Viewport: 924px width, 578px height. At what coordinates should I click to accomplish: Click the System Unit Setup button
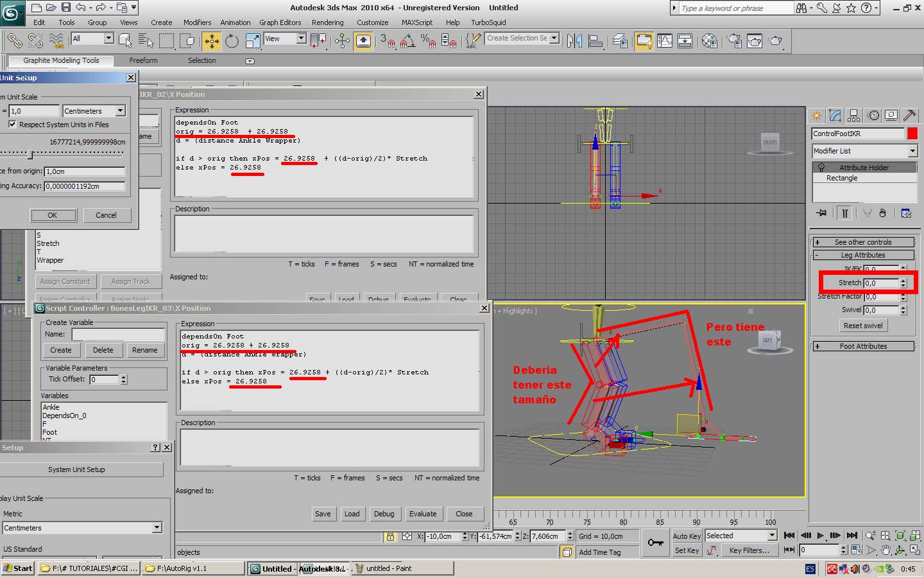pyautogui.click(x=76, y=469)
